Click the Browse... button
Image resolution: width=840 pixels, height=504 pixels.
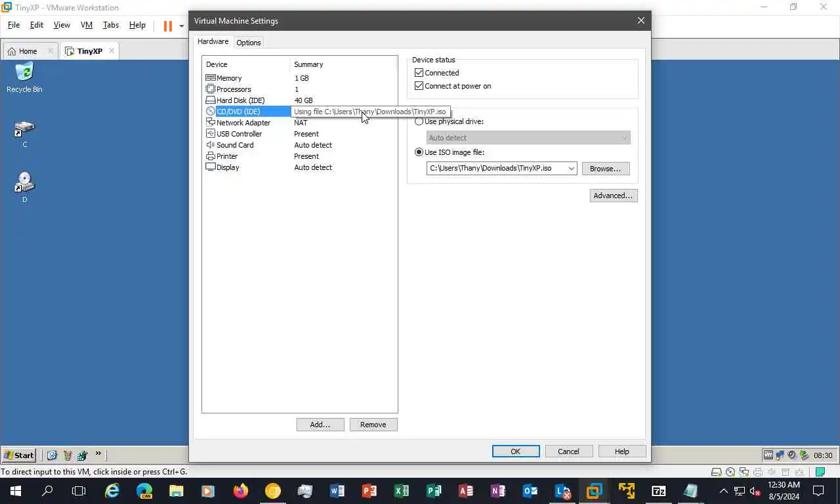(605, 169)
